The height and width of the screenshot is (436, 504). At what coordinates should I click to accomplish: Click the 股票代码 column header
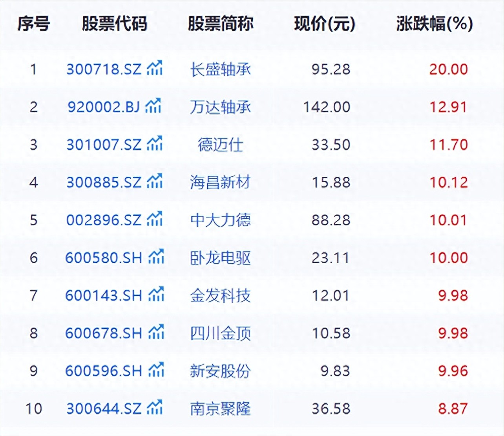pos(114,24)
